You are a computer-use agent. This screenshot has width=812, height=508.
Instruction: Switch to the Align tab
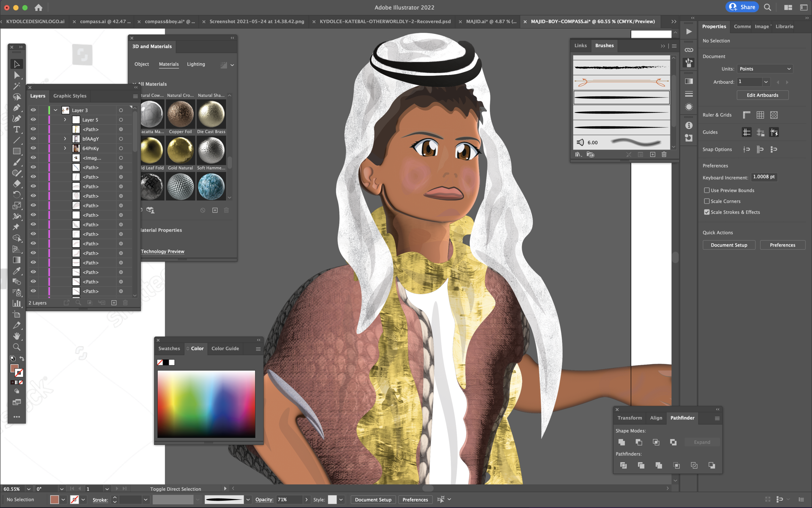(656, 418)
